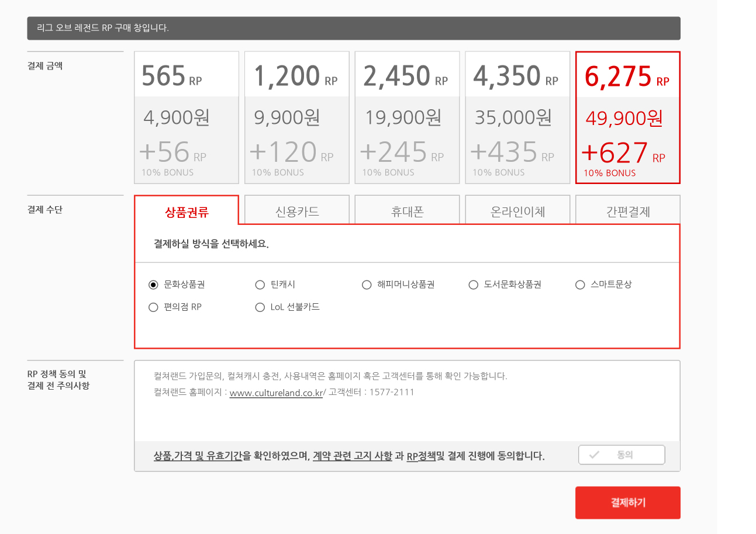Viewport: 756px width, 534px height.
Task: Open the www.cultureland.co.kr link
Action: tap(276, 393)
